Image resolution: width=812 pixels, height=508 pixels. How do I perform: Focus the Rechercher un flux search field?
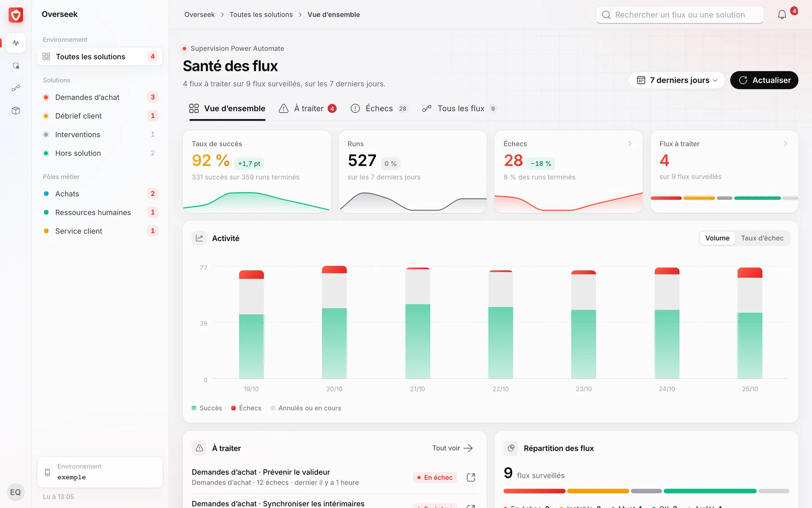680,15
